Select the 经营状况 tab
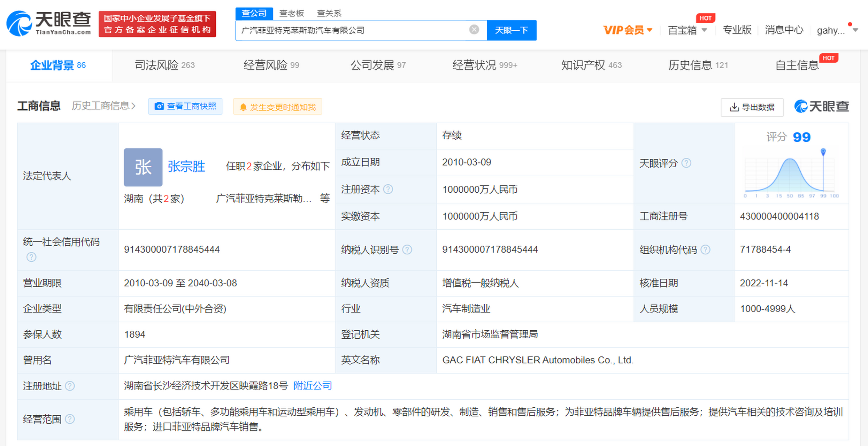This screenshot has height=446, width=868. [x=485, y=65]
